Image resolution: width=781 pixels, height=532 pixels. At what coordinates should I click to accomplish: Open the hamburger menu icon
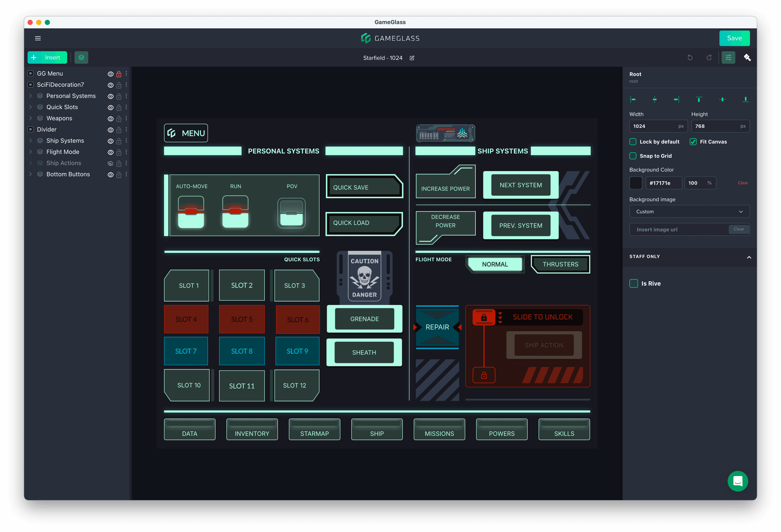pyautogui.click(x=38, y=38)
